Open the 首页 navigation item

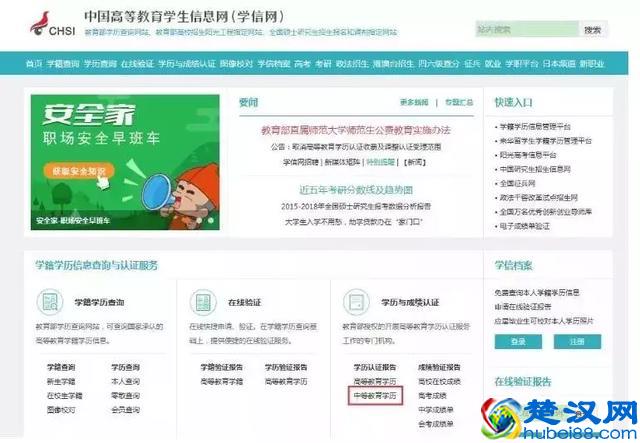point(33,64)
